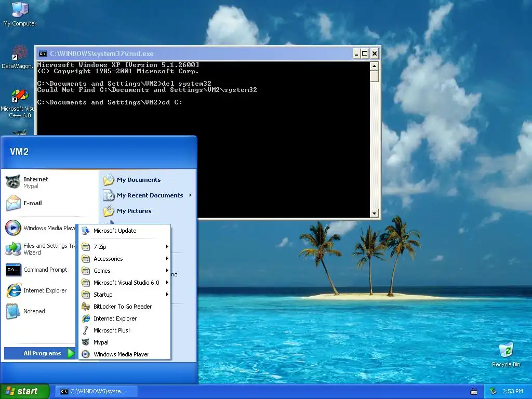Screen dimensions: 532x399
Task: Click the Command Prompt icon in Start menu
Action: pos(13,270)
